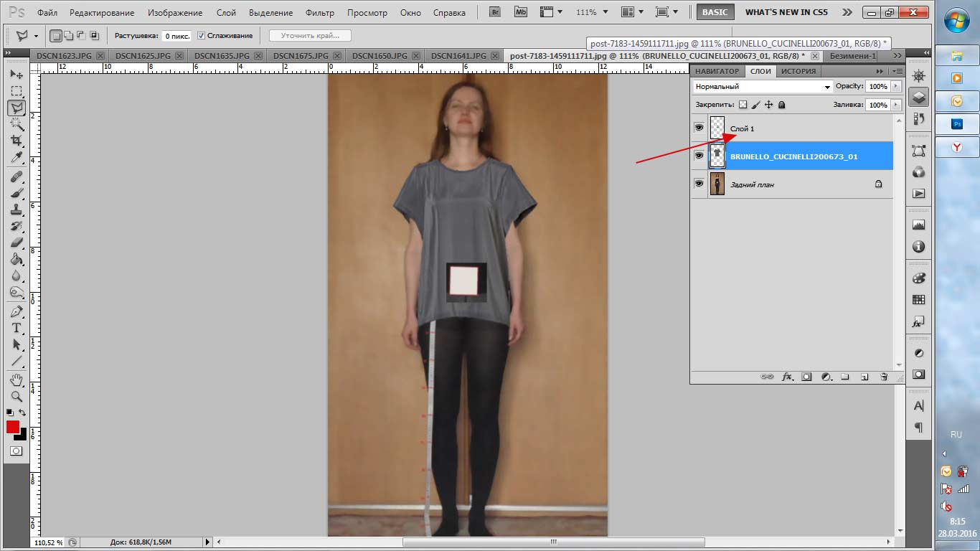Open the Нормальный blend mode dropdown
Viewport: 980px width, 551px height.
pyautogui.click(x=762, y=87)
